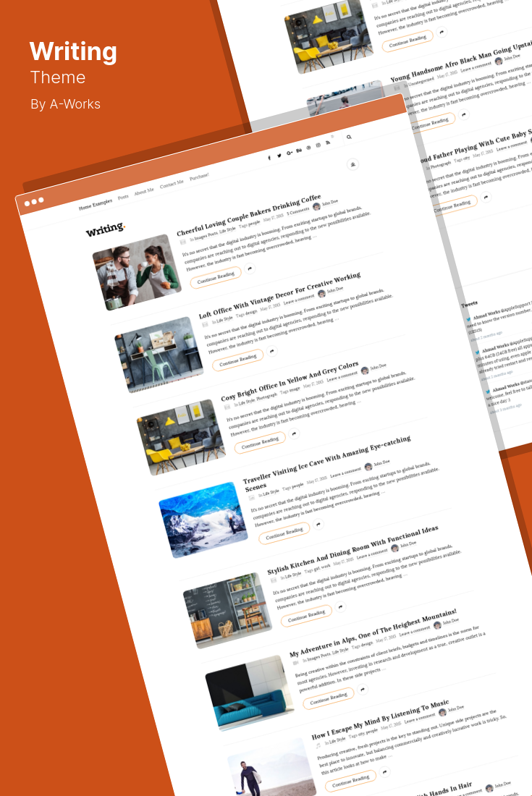Continue Reading the Cheerful Loving Couple post
Image resolution: width=532 pixels, height=796 pixels.
click(x=216, y=277)
